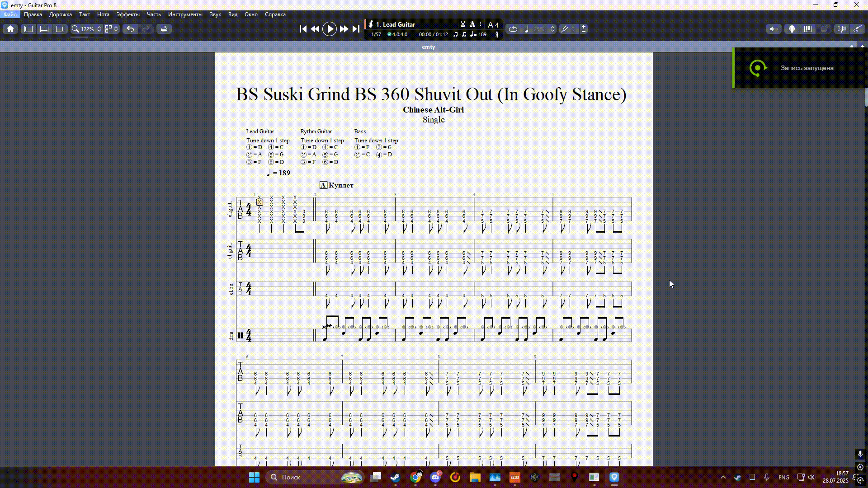Toggle the metronome

(x=472, y=24)
